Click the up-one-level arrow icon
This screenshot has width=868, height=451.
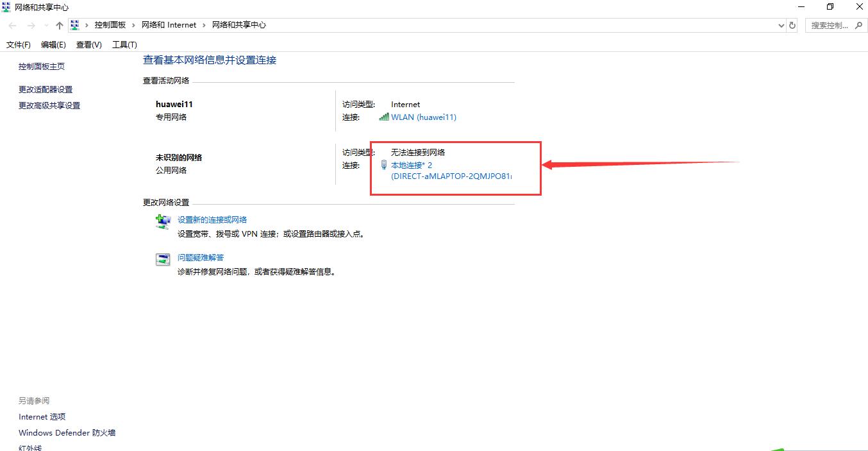58,25
